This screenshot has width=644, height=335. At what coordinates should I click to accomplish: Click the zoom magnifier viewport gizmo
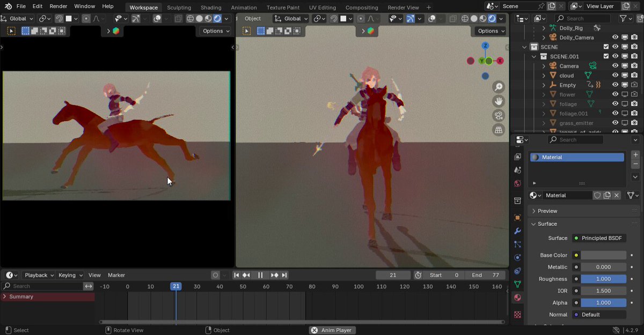point(499,87)
